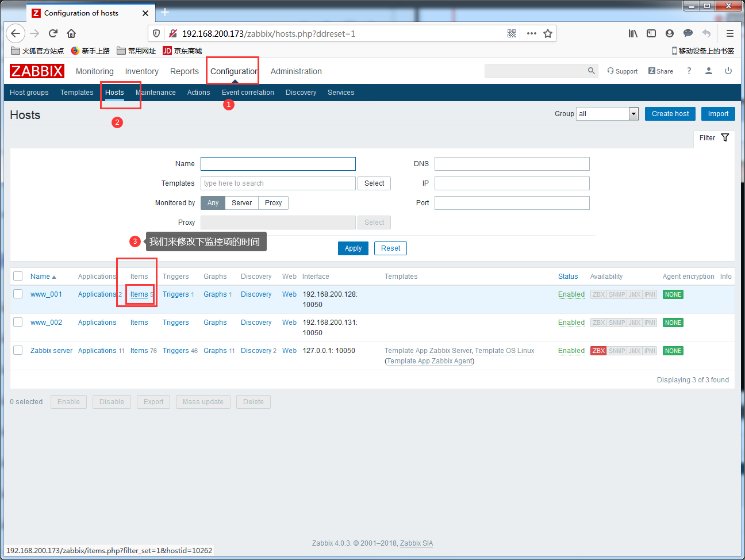Sort hosts by Name column

[43, 277]
